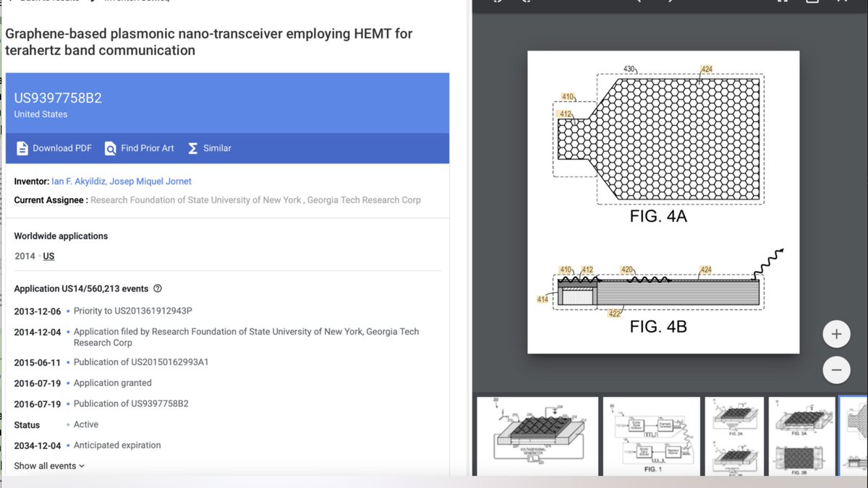Zoom out of the patent figure

point(836,369)
